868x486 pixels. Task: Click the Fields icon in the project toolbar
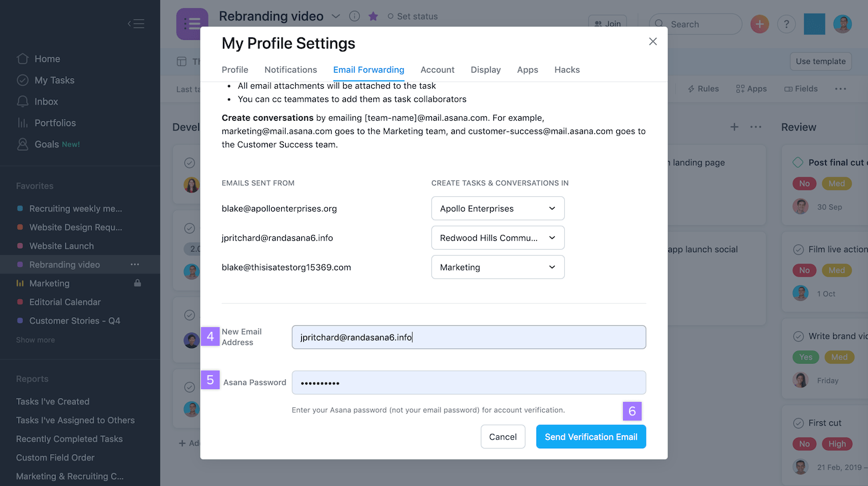click(x=789, y=89)
